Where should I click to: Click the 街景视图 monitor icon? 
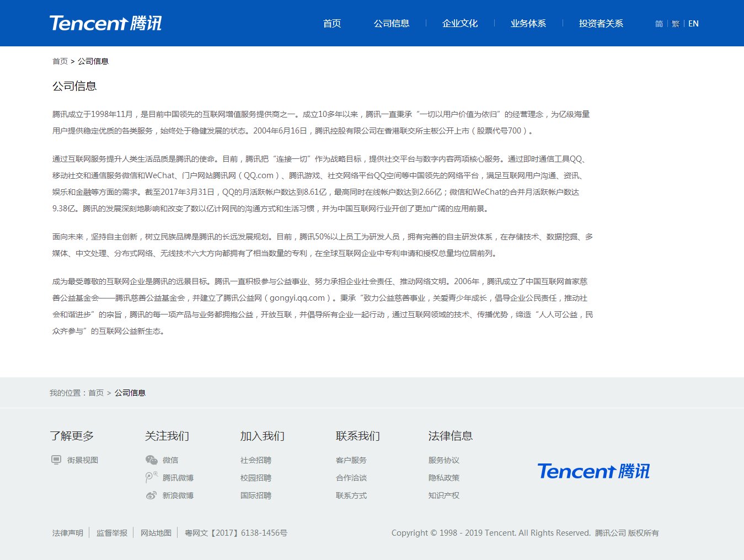coord(56,460)
